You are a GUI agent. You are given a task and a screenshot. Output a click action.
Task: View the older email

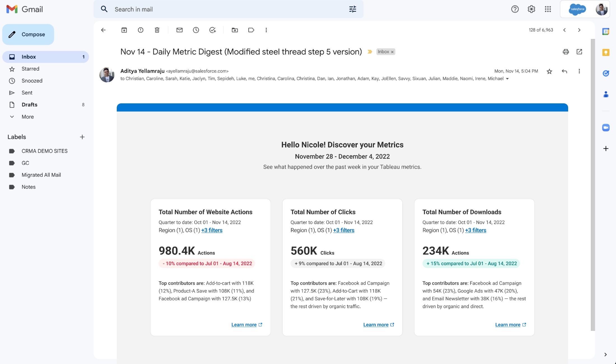point(579,30)
